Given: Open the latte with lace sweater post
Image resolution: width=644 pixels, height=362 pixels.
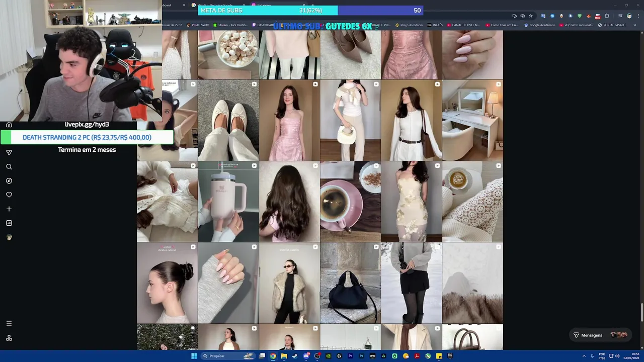Looking at the screenshot, I should click(x=472, y=202).
